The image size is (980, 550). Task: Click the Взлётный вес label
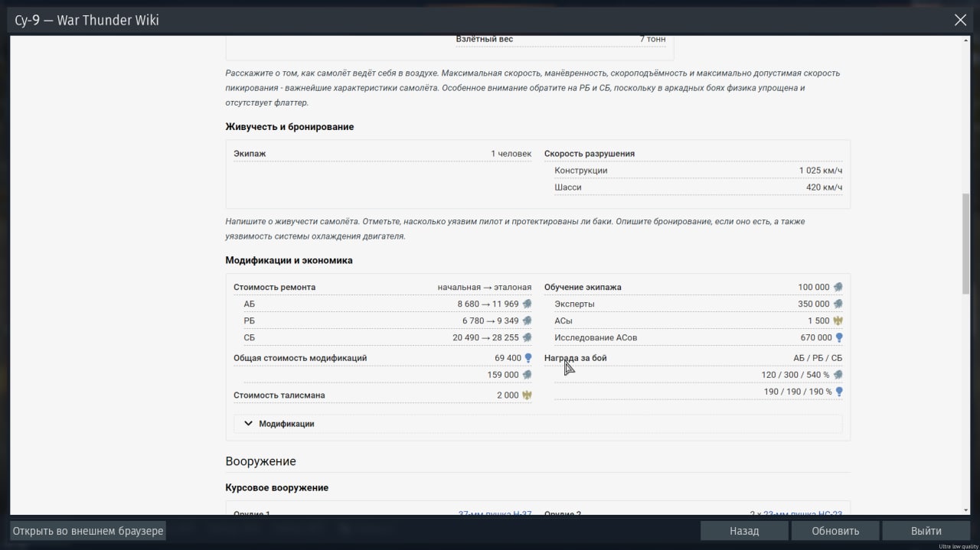[x=485, y=39]
